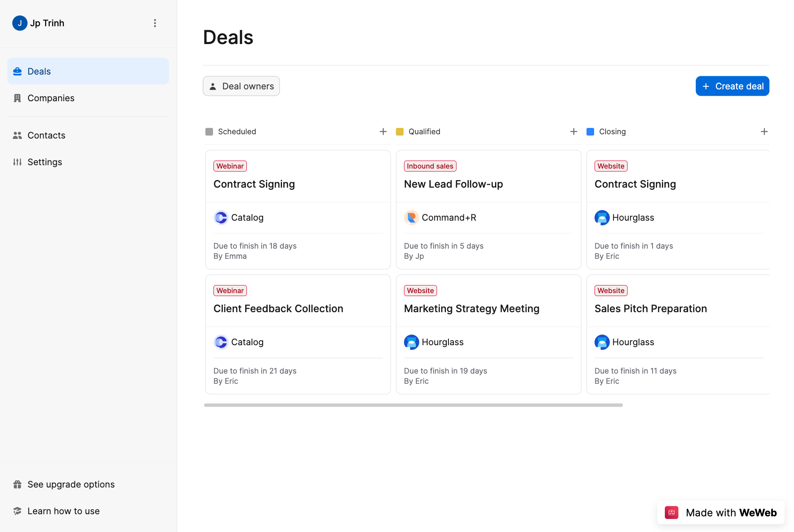Click the Catalog logo on Contract Signing card
Screen dimensions: 794x532
pyautogui.click(x=221, y=218)
